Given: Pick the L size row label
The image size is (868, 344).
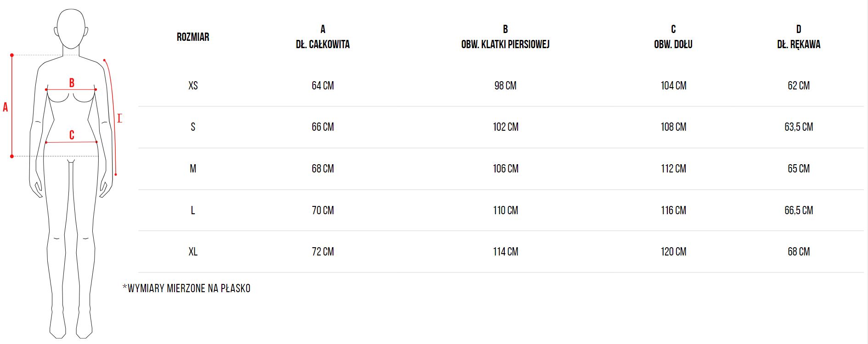Looking at the screenshot, I should [x=193, y=211].
